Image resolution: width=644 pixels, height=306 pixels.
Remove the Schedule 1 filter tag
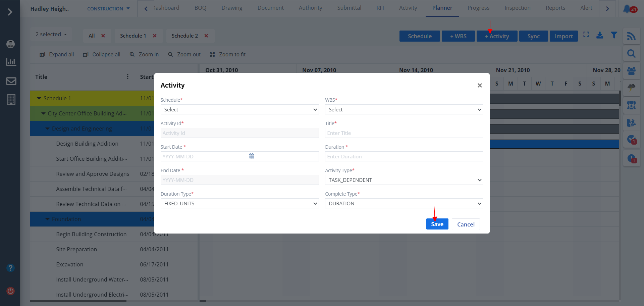point(155,36)
